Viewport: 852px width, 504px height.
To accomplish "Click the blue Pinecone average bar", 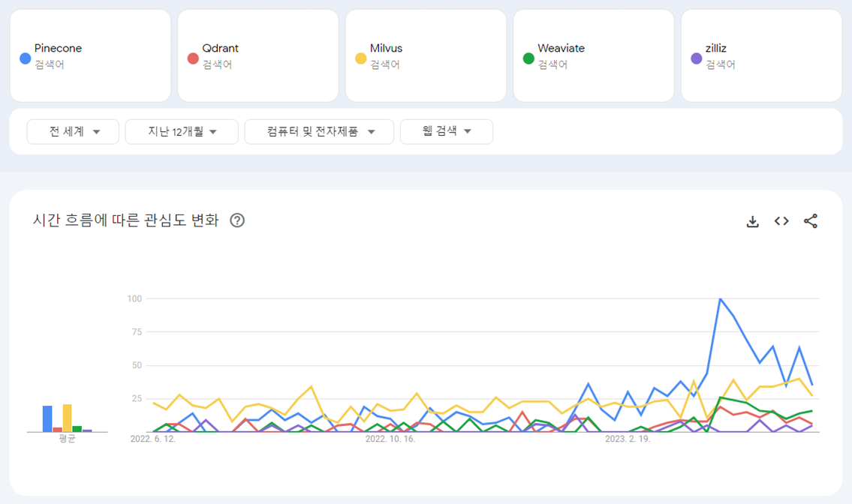I will click(47, 418).
